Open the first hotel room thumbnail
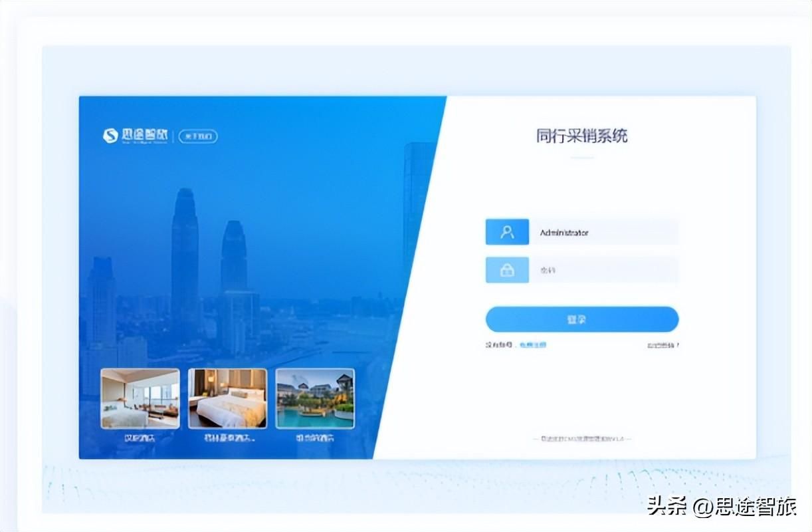Image resolution: width=812 pixels, height=532 pixels. click(x=140, y=398)
